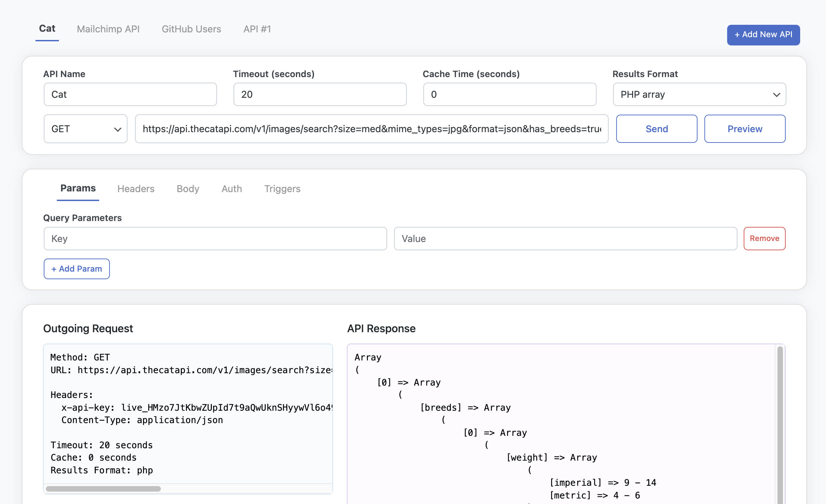
Task: Remove the query parameter row
Action: (764, 239)
